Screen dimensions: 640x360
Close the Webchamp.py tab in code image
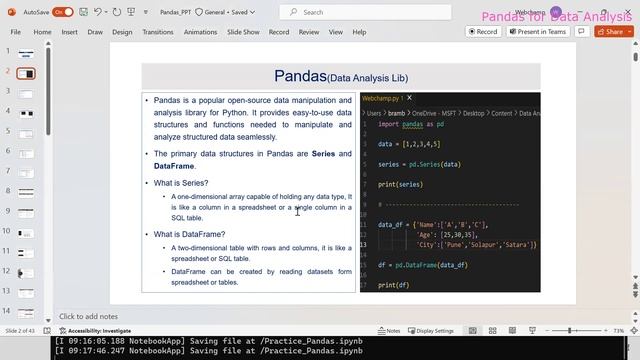(409, 98)
